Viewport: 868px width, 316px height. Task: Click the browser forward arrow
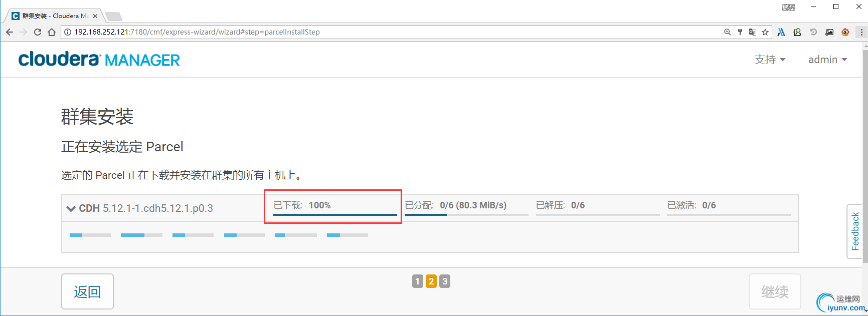pos(24,32)
